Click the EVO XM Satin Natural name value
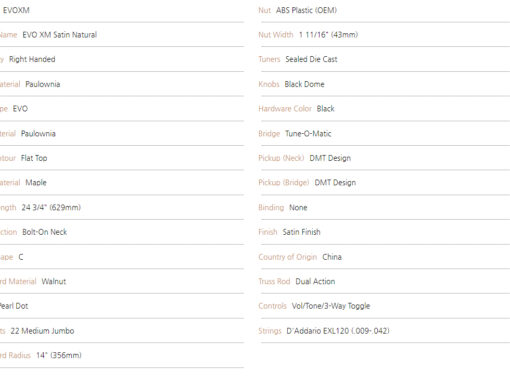This screenshot has height=382, width=510. click(60, 35)
